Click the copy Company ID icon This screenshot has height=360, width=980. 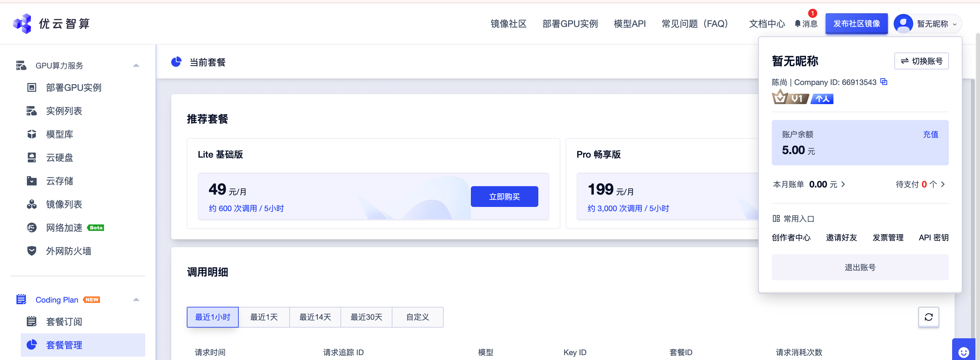pos(884,82)
